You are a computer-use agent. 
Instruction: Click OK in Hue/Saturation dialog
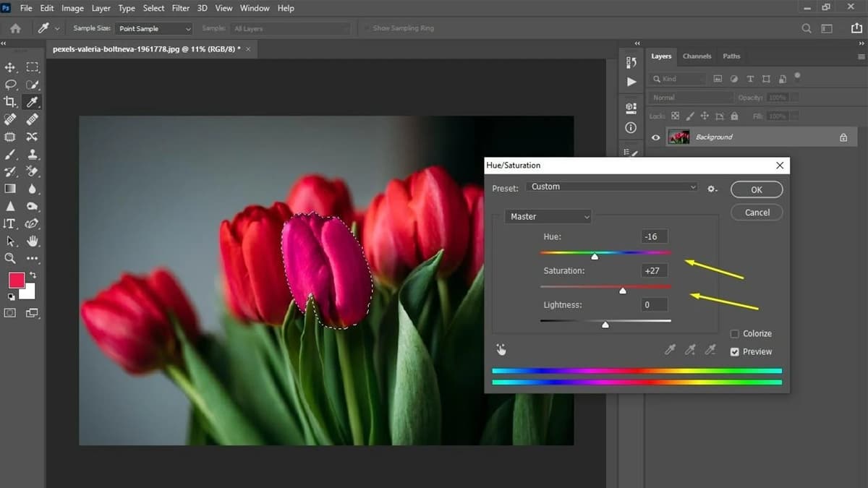[757, 189]
